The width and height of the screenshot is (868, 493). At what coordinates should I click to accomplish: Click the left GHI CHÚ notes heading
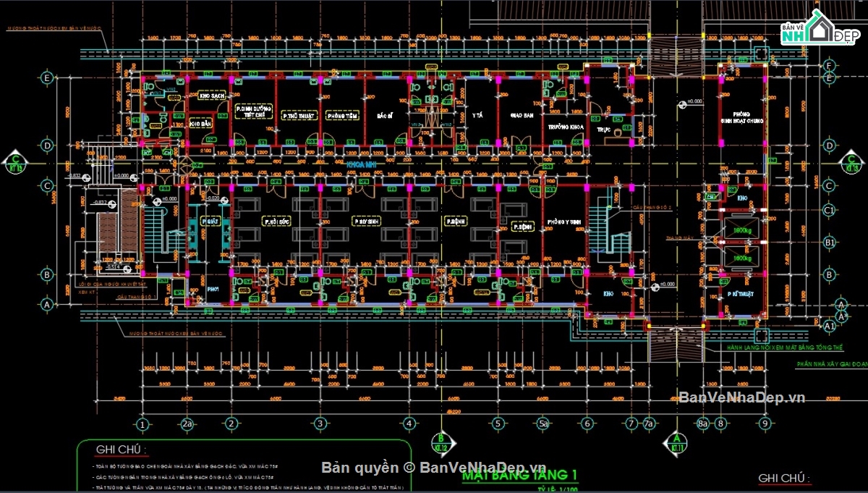[122, 450]
